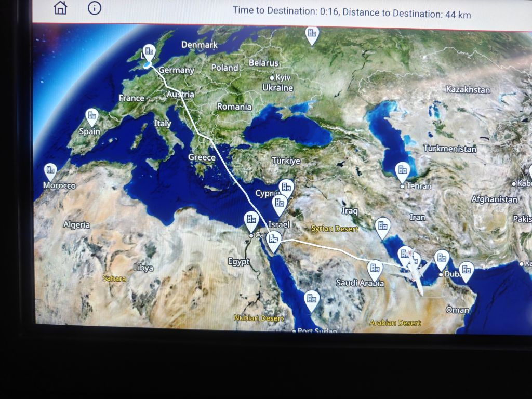Open the flight info icon
532x399 pixels.
pos(94,8)
